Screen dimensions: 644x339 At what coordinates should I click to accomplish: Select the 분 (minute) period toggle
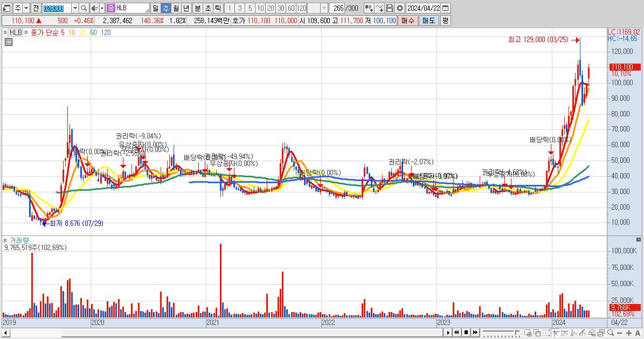pyautogui.click(x=198, y=8)
